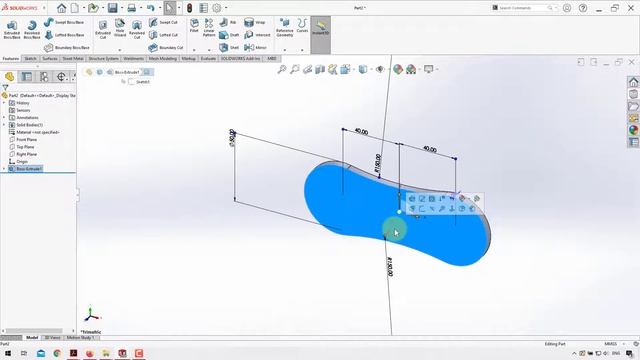Click the Edit Appearance color ball
This screenshot has width=640, height=360.
[398, 69]
